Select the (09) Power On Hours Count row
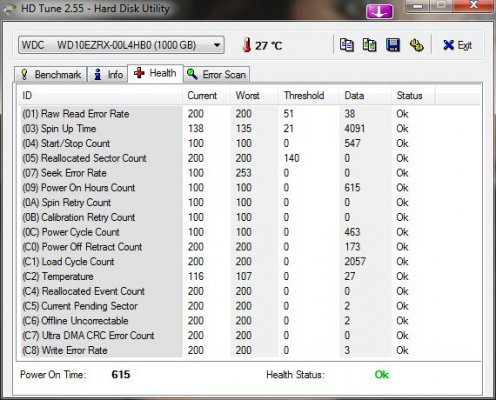Viewport: 496px width, 400px height. click(x=228, y=188)
